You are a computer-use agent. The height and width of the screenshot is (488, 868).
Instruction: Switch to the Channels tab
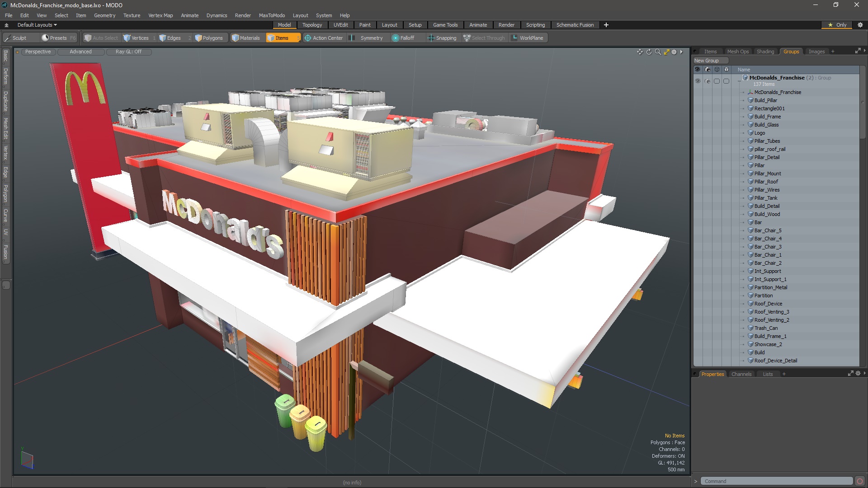tap(741, 374)
